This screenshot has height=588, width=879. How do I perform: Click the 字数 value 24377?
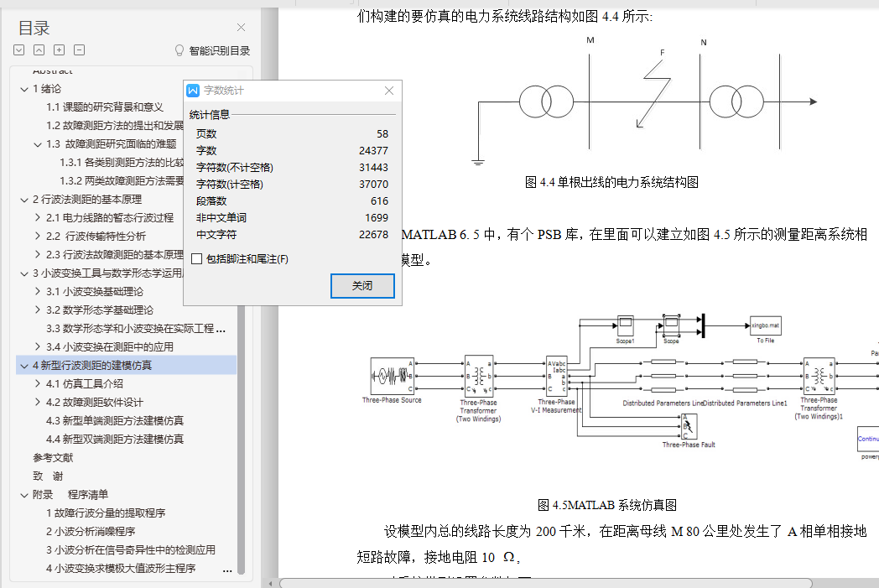click(x=373, y=151)
